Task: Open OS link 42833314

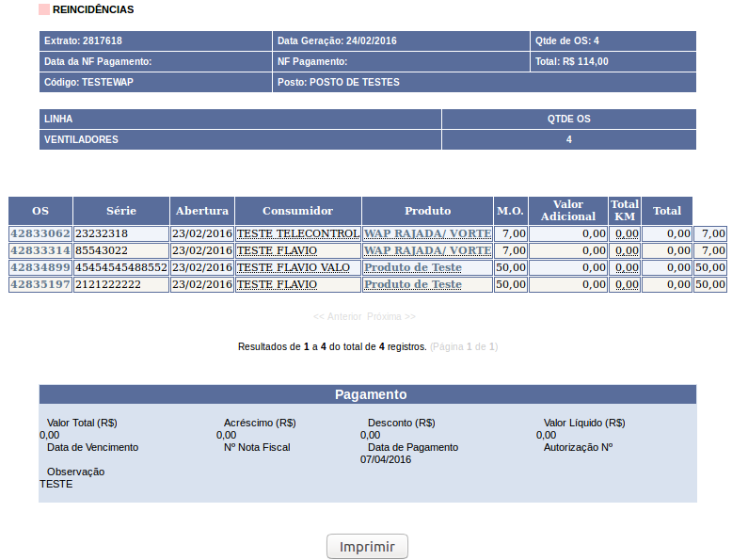Action: point(40,250)
